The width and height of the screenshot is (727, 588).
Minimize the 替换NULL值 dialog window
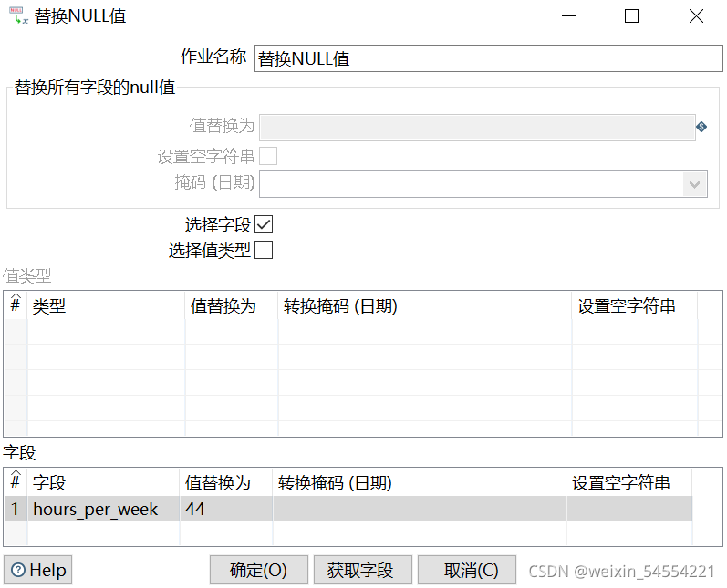pos(568,16)
